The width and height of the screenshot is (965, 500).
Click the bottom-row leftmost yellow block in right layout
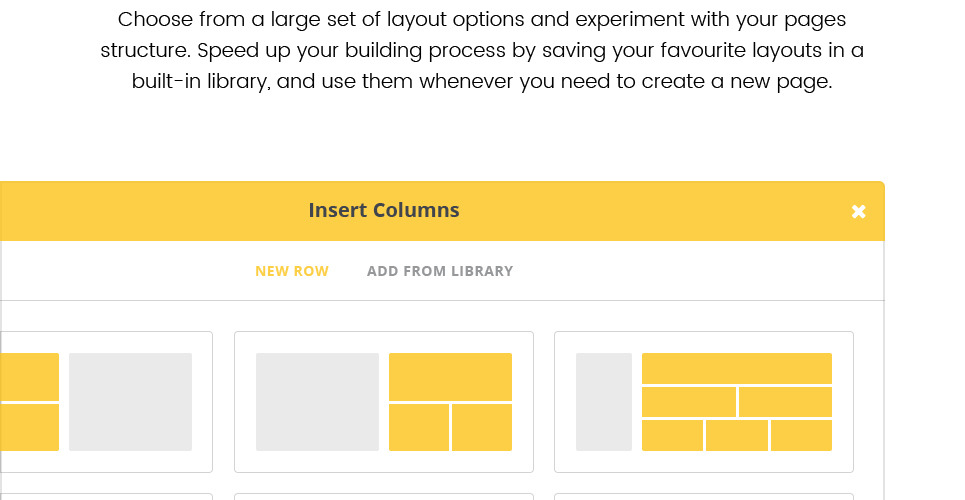[x=672, y=435]
